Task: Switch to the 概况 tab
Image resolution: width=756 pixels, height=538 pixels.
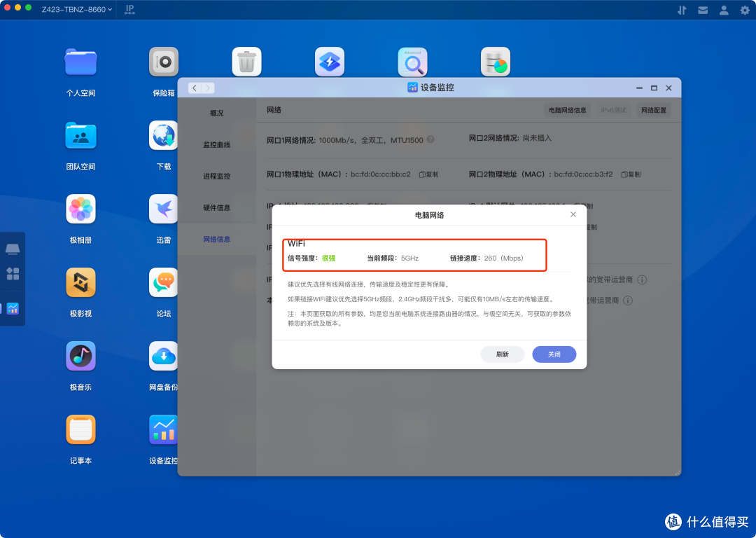Action: pos(216,113)
